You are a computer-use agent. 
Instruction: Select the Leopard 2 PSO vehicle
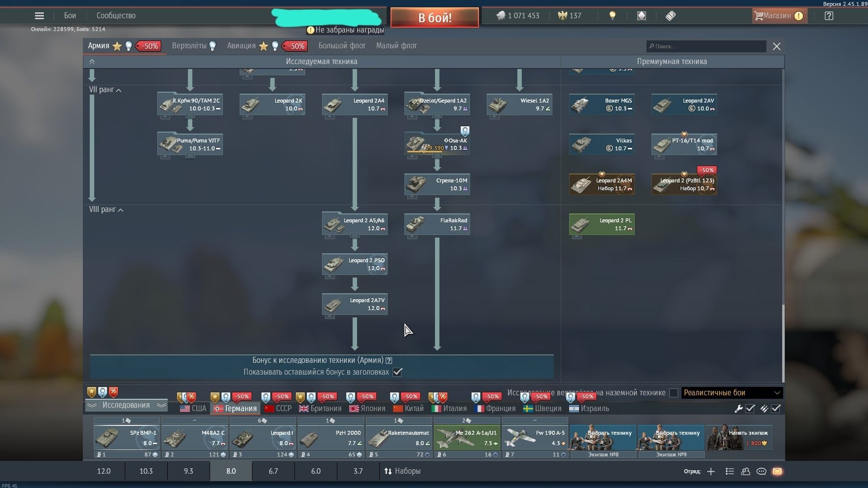355,264
